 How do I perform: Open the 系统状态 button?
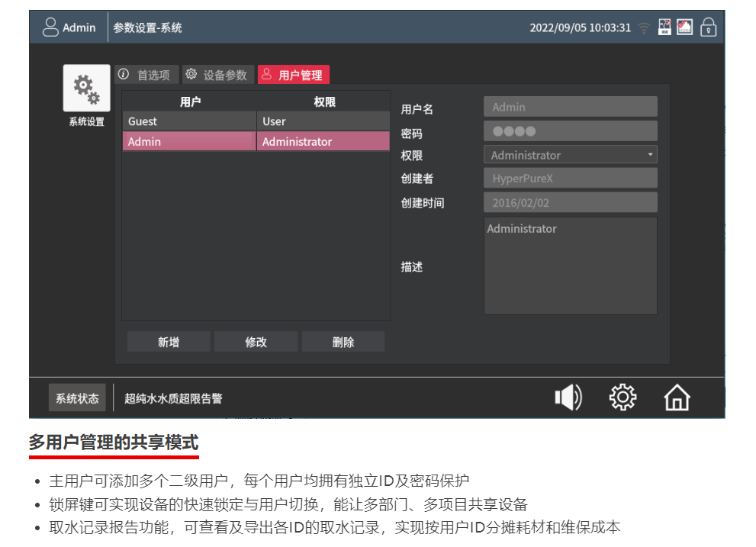pyautogui.click(x=77, y=398)
